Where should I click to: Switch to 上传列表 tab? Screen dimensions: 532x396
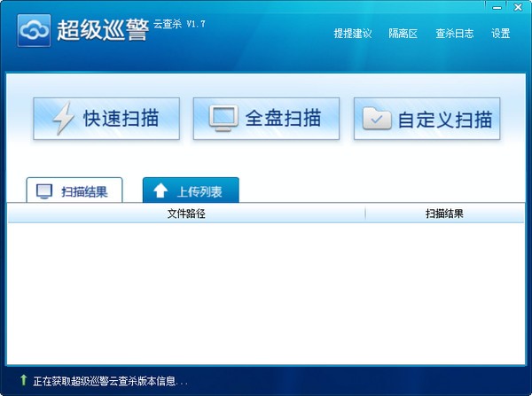(x=191, y=190)
